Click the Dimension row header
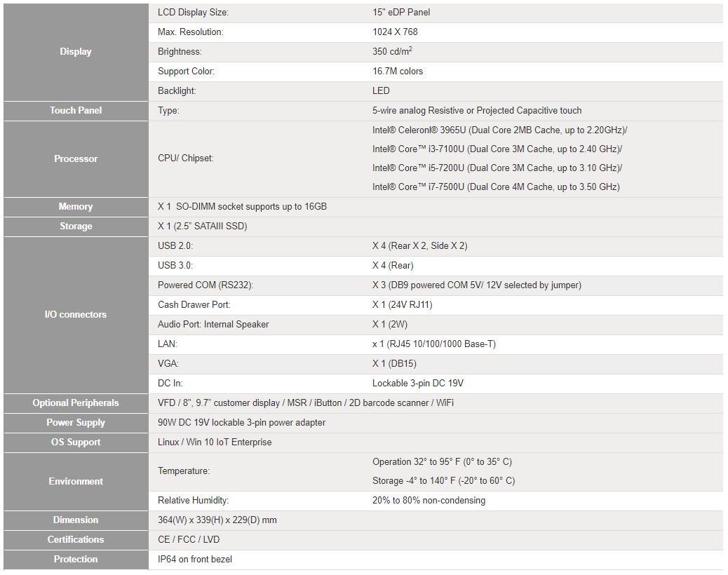 (76, 520)
